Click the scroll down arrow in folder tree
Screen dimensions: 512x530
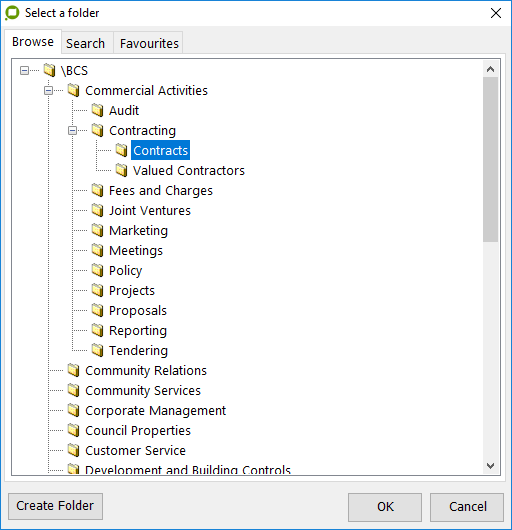click(x=490, y=466)
